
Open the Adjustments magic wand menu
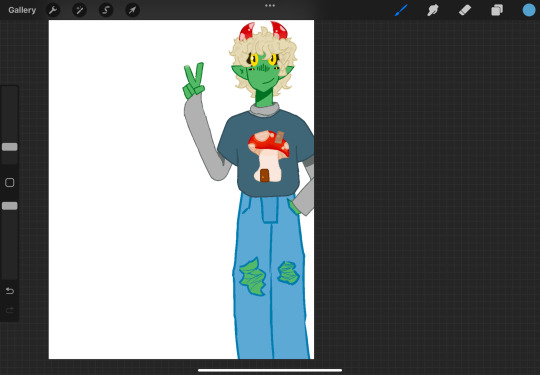pos(79,10)
